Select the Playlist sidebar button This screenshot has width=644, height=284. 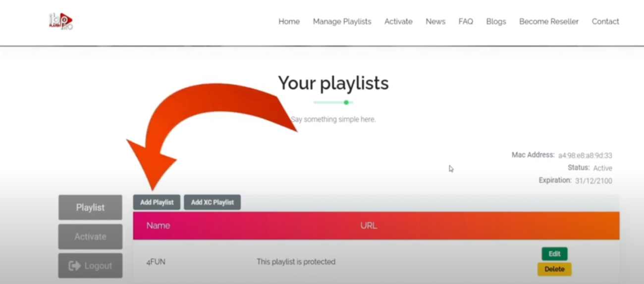pyautogui.click(x=90, y=207)
